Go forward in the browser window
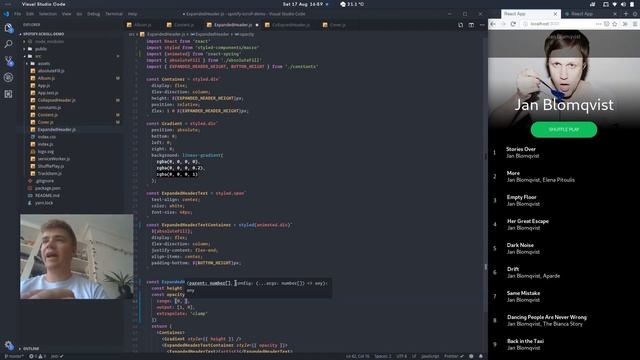This screenshot has height=360, width=640. point(503,24)
